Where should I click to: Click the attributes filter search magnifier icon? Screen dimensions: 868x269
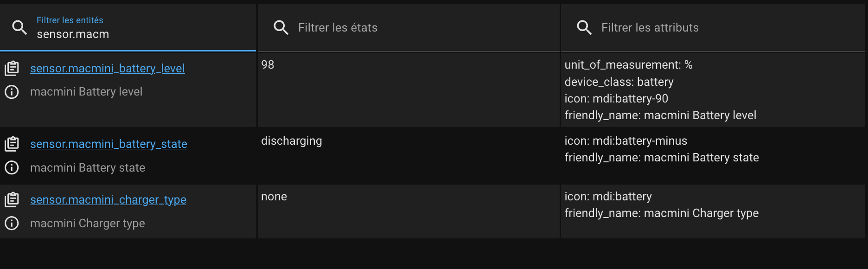(584, 27)
